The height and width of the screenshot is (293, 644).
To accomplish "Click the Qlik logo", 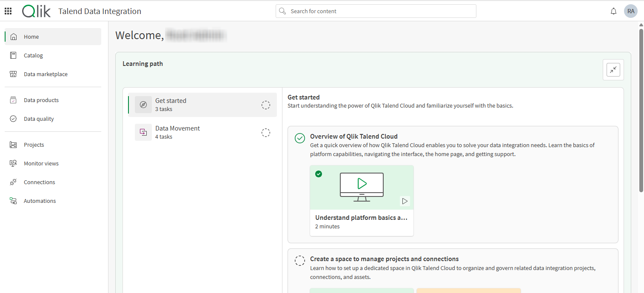I will tap(36, 11).
